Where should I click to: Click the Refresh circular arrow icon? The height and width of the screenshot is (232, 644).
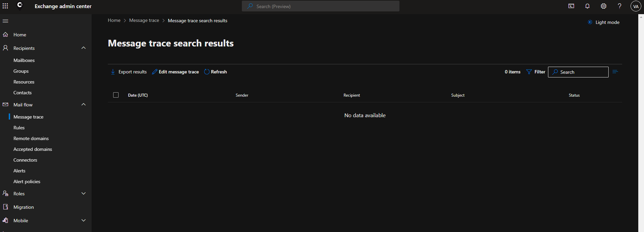(x=207, y=72)
